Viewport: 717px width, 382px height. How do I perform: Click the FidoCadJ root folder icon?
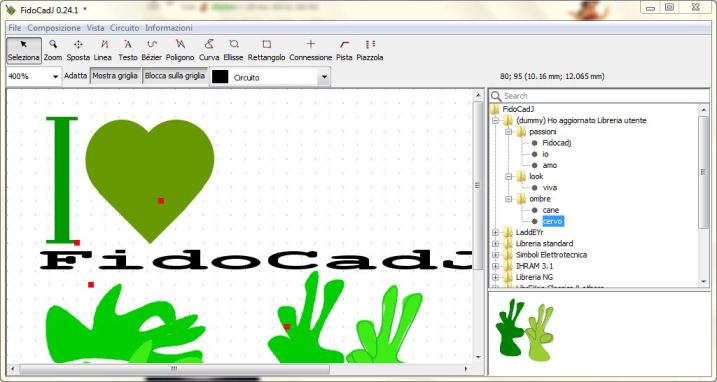click(x=495, y=109)
